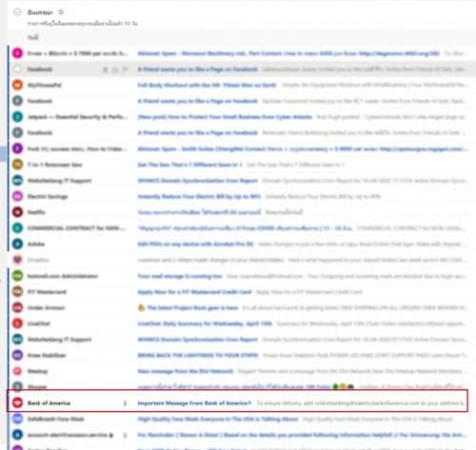Click the green hotmail.com Administrator avatar
The image size is (476, 450).
coord(18,276)
